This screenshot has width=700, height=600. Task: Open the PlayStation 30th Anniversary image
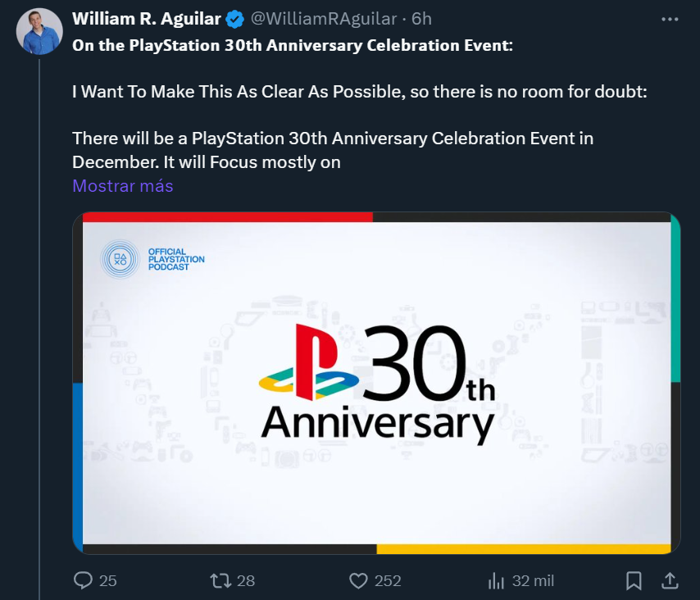coord(376,383)
